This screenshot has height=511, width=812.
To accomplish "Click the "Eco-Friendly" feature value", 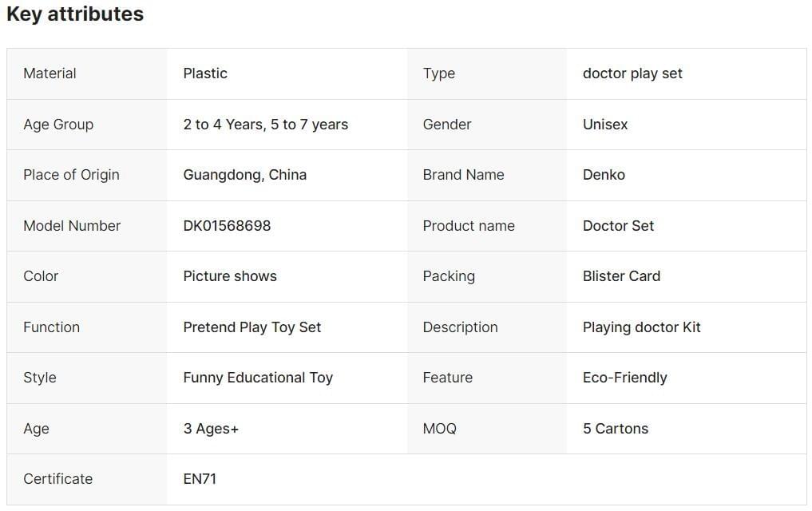I will click(x=624, y=378).
